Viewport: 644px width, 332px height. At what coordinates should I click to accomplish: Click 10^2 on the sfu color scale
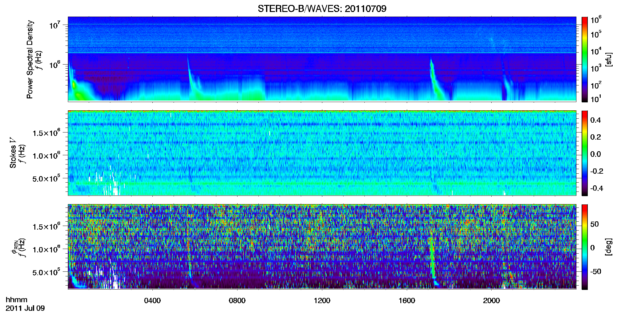[596, 85]
